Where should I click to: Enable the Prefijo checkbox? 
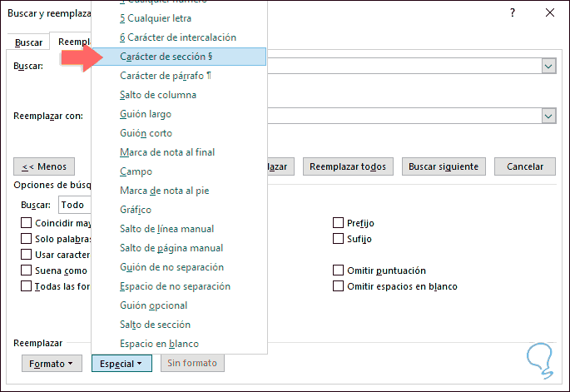(339, 223)
